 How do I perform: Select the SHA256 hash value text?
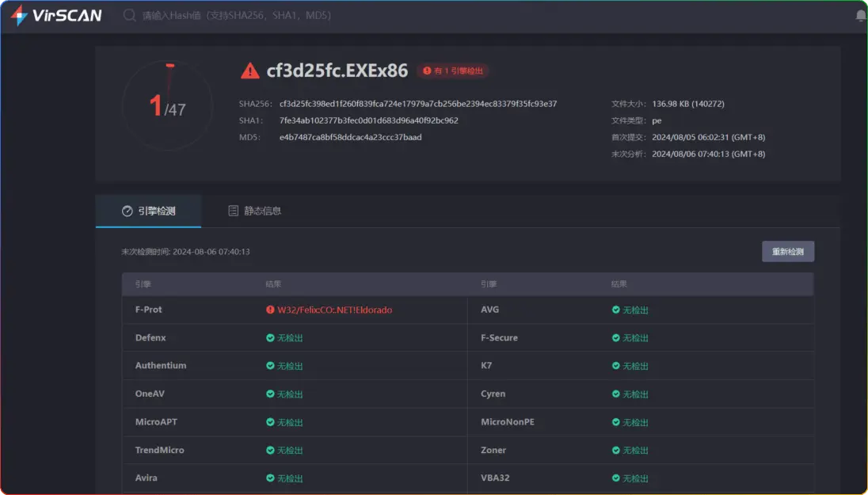click(x=418, y=104)
